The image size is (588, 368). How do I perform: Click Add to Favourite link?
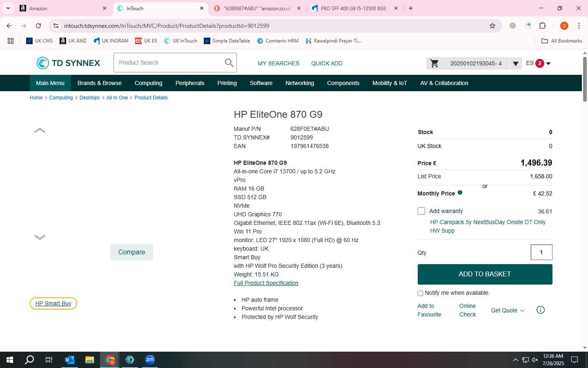[x=429, y=310]
